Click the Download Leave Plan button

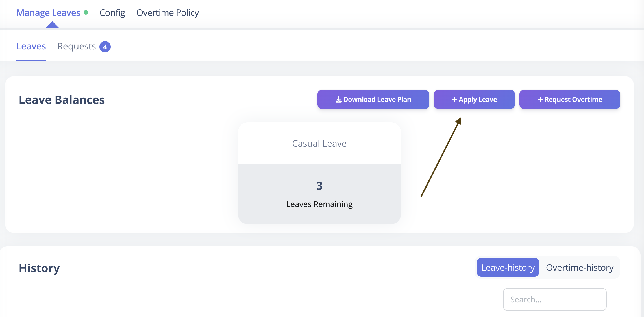coord(373,99)
